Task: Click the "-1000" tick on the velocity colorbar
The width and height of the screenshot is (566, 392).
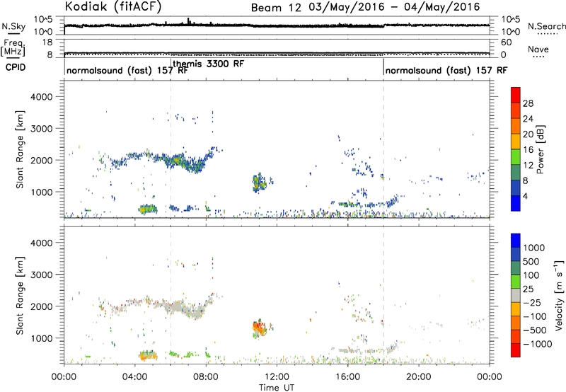Action: (x=537, y=344)
